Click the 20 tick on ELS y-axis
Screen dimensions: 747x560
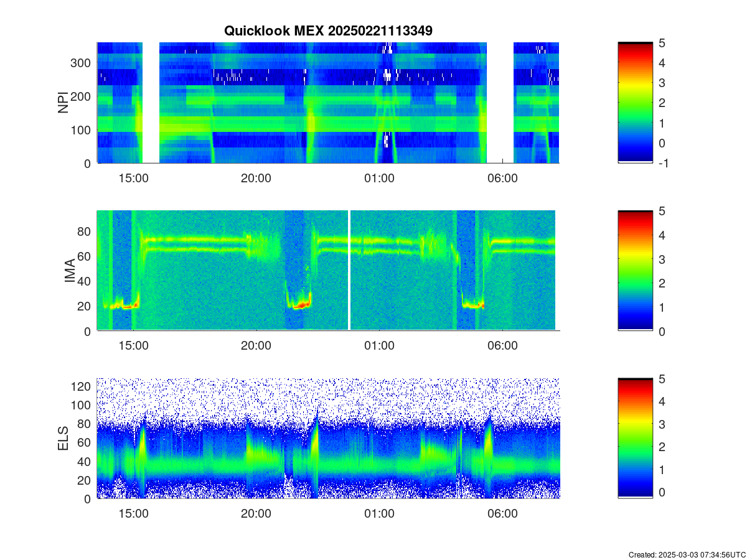click(85, 480)
